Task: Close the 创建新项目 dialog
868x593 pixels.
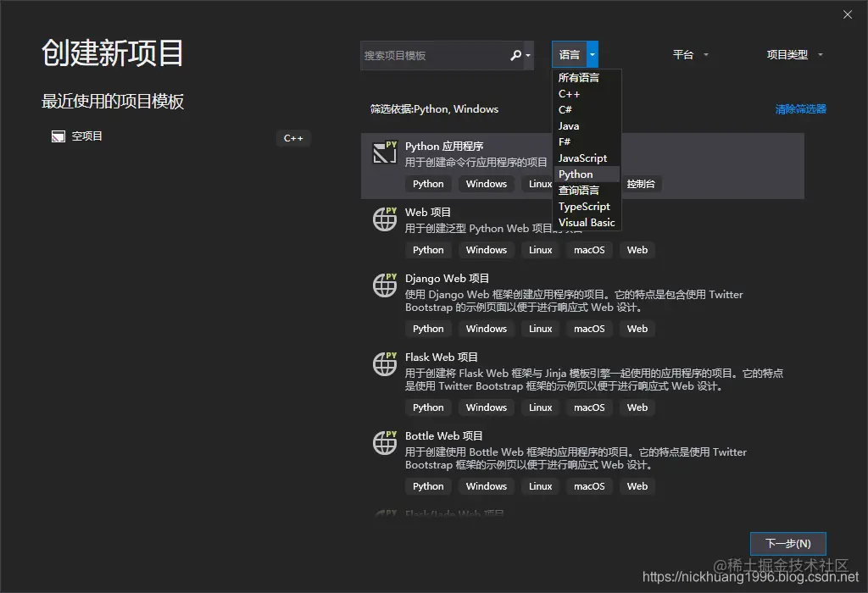Action: (x=848, y=15)
